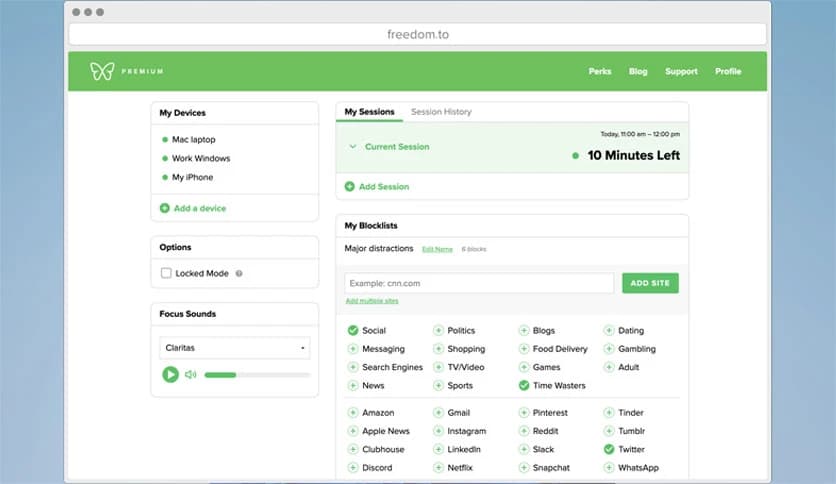Click the 10 Minutes Left text
The image size is (836, 484).
pyautogui.click(x=633, y=156)
